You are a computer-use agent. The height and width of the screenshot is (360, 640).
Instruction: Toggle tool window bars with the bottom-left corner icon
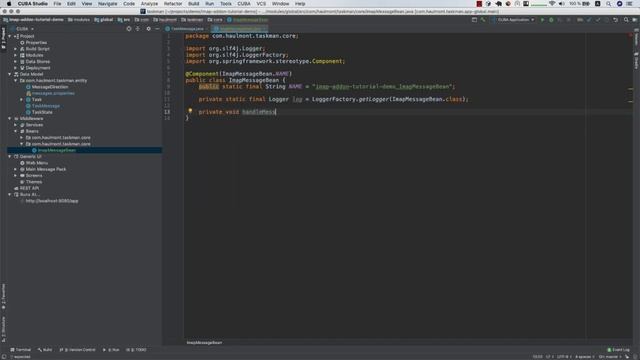tap(4, 357)
